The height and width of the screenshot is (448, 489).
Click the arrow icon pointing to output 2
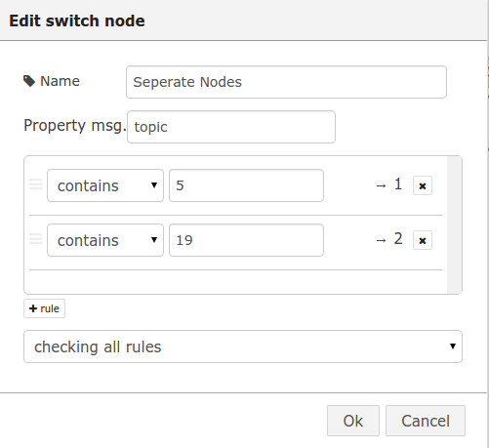[381, 240]
